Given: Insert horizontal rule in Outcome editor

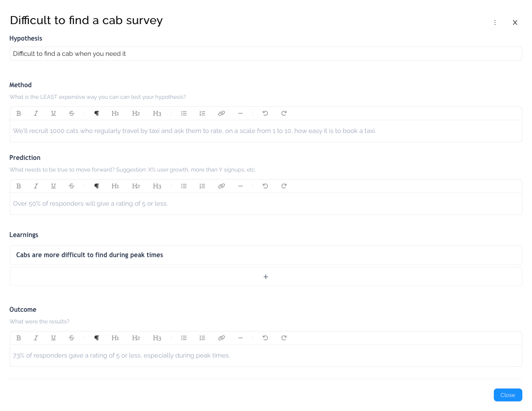Looking at the screenshot, I should [240, 338].
